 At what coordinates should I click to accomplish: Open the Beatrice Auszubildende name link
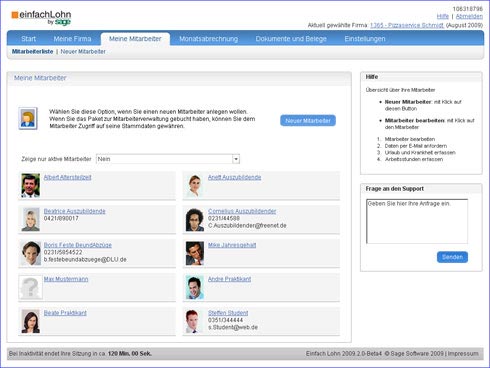74,211
